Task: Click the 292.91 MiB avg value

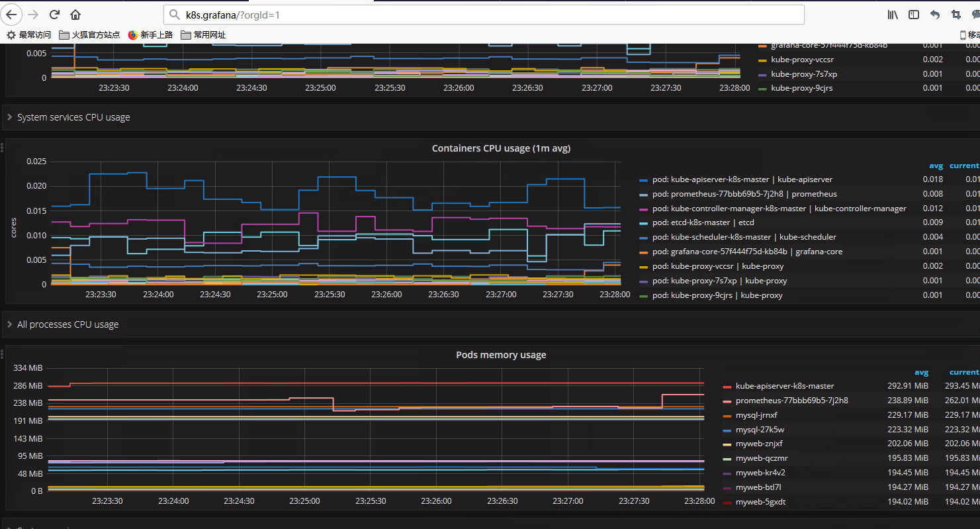Action: (908, 386)
